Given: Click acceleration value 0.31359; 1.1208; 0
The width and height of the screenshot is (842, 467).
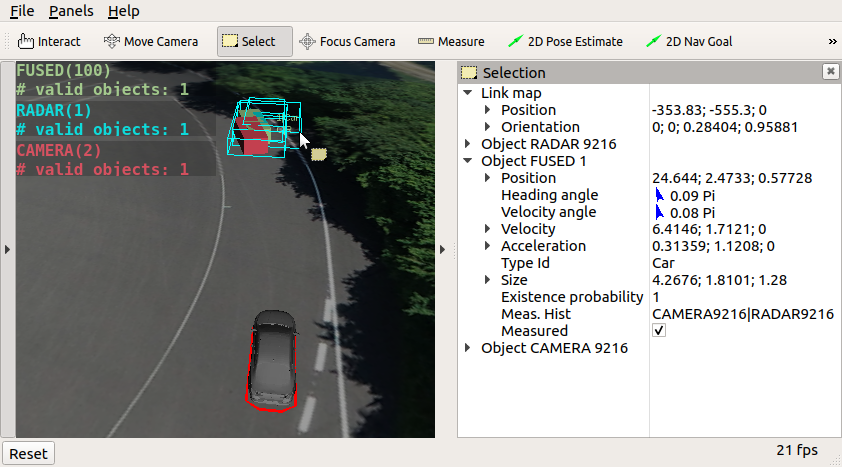Looking at the screenshot, I should tap(713, 246).
